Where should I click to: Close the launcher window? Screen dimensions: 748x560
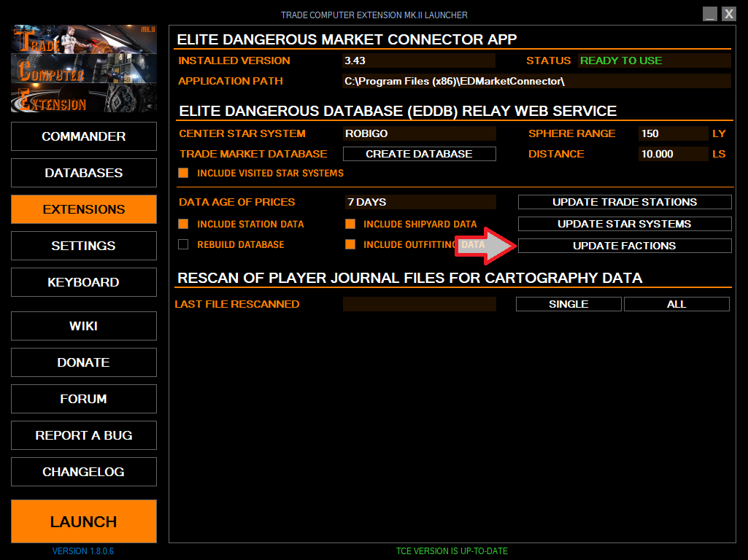(728, 14)
